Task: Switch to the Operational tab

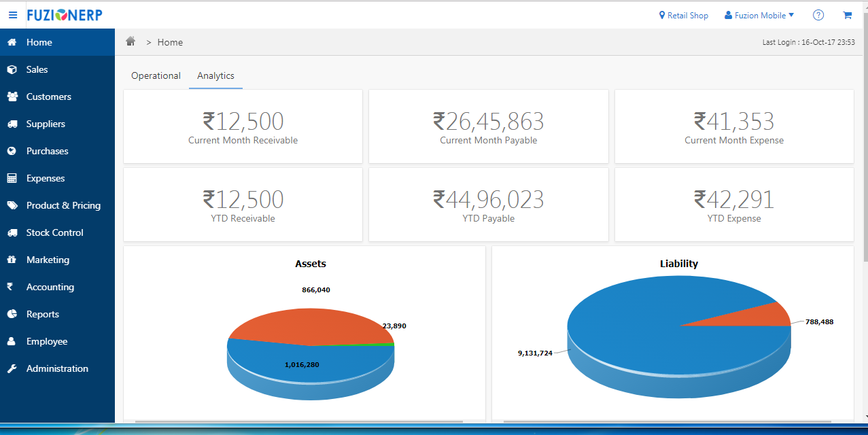Action: [156, 75]
